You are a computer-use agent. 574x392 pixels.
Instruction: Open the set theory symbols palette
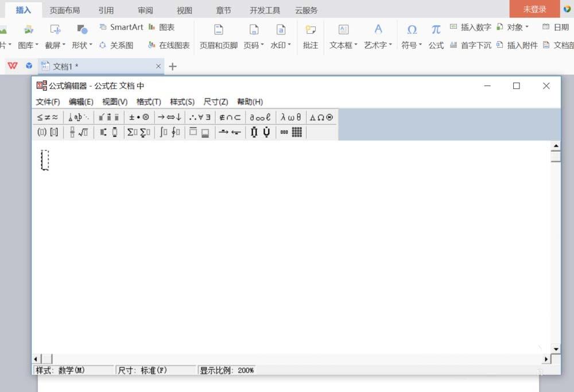point(229,117)
